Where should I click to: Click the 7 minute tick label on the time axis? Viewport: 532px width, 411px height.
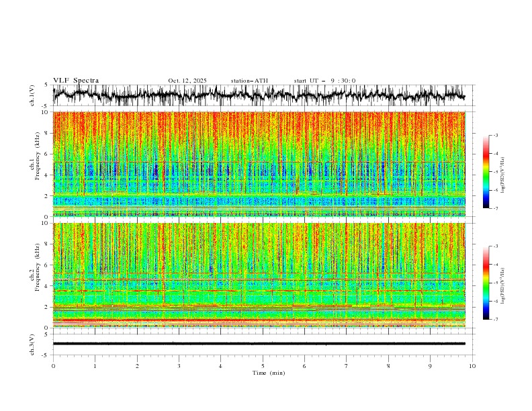pyautogui.click(x=347, y=366)
